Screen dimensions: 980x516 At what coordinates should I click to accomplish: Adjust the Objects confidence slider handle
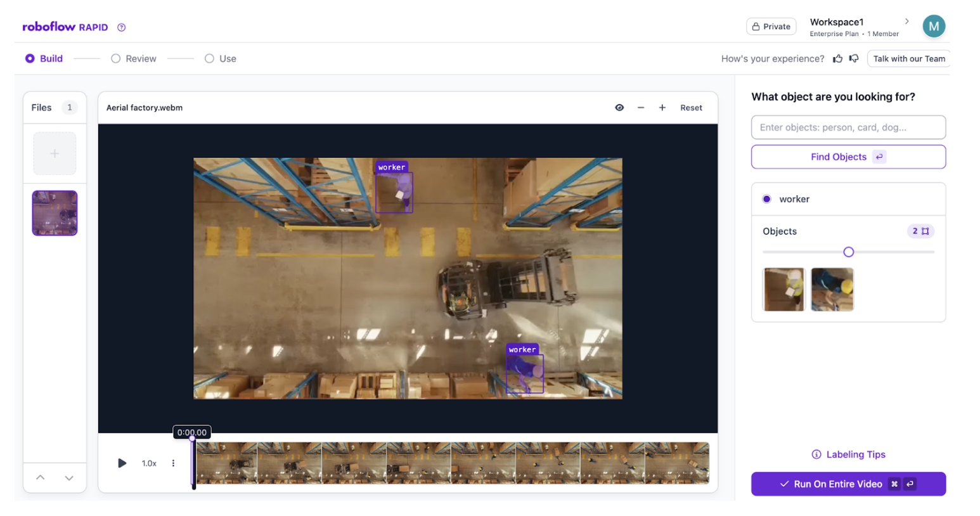tap(848, 252)
